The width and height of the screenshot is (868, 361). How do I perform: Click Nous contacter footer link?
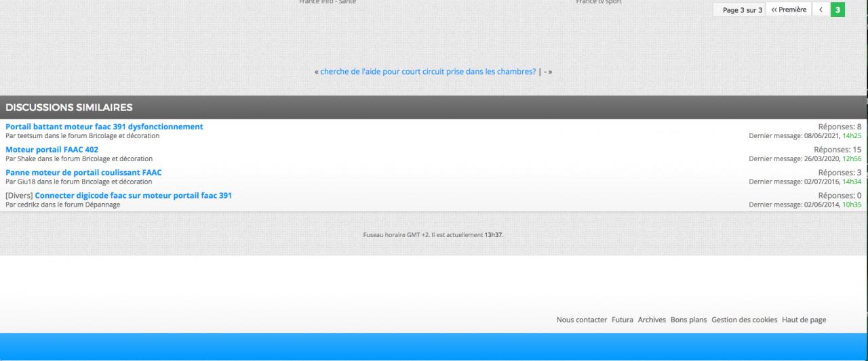582,320
